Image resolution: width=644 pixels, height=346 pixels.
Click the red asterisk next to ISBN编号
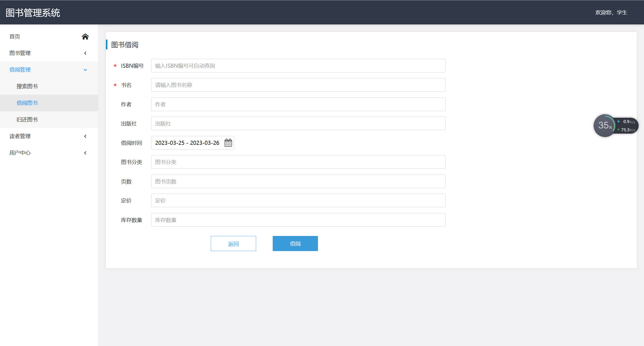tap(115, 66)
